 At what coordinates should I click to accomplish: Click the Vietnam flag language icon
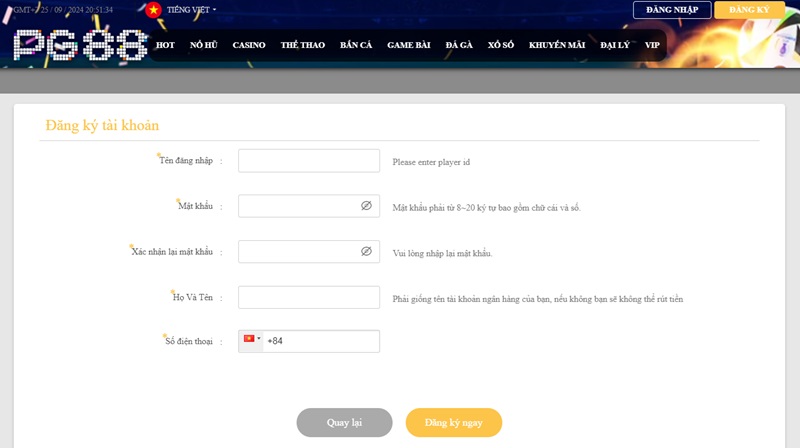[x=153, y=10]
